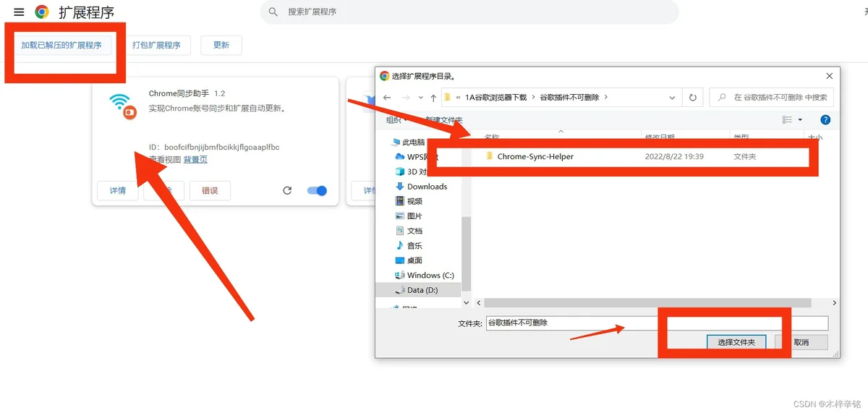Click 谷歌插件不可删除 breadcrumb in path bar
Screen dimensions: 868x413
point(569,97)
